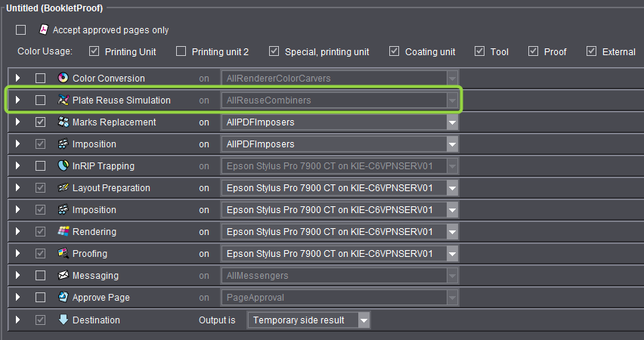Click the Marks Replacement step icon

point(63,122)
